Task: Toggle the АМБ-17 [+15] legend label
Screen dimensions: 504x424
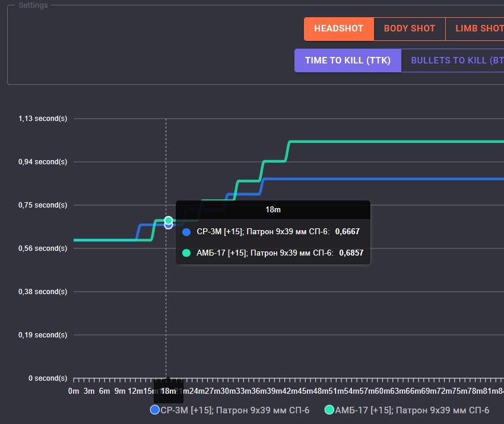Action: coord(412,410)
